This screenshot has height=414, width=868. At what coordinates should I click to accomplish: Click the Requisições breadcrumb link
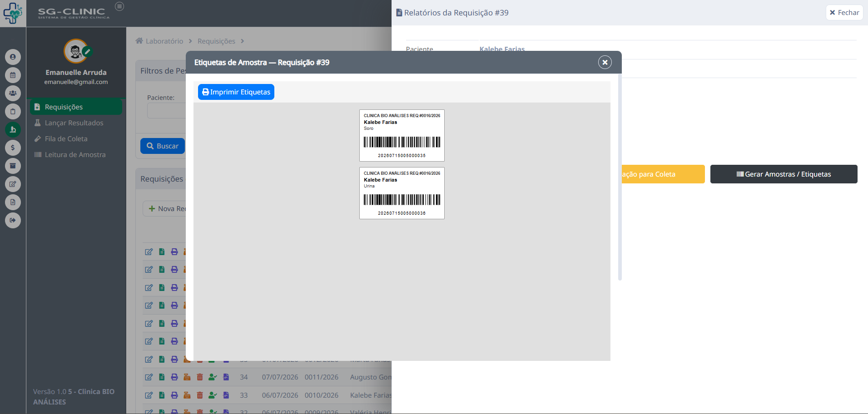pyautogui.click(x=216, y=41)
